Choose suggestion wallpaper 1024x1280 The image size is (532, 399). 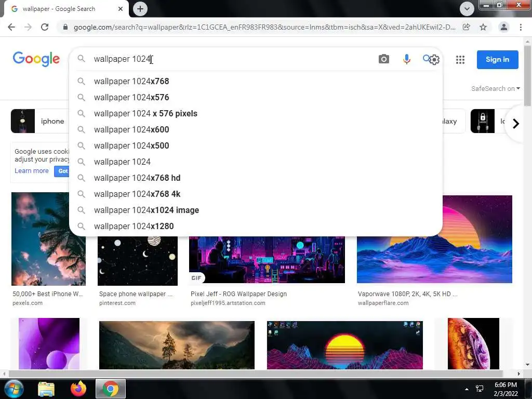click(x=256, y=227)
